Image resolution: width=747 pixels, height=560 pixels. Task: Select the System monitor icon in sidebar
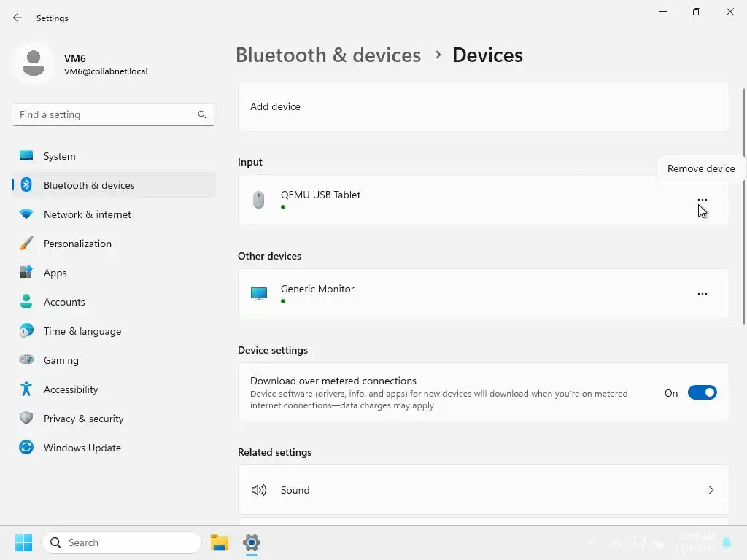point(26,156)
